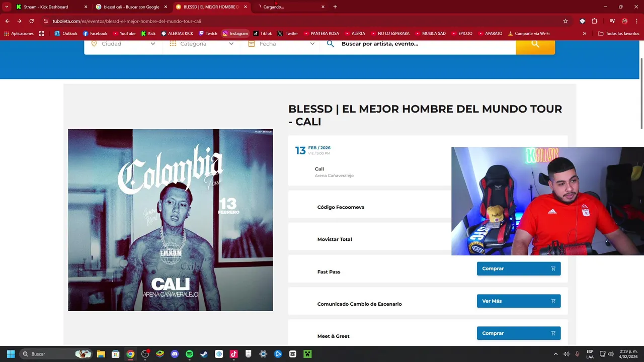This screenshot has width=644, height=362.
Task: Close the Cargando tab
Action: pyautogui.click(x=323, y=7)
